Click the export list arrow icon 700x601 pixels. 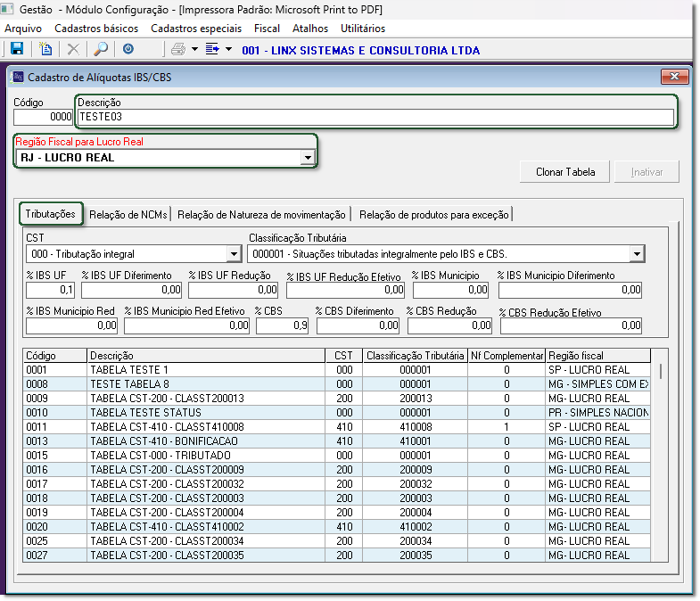(x=212, y=50)
